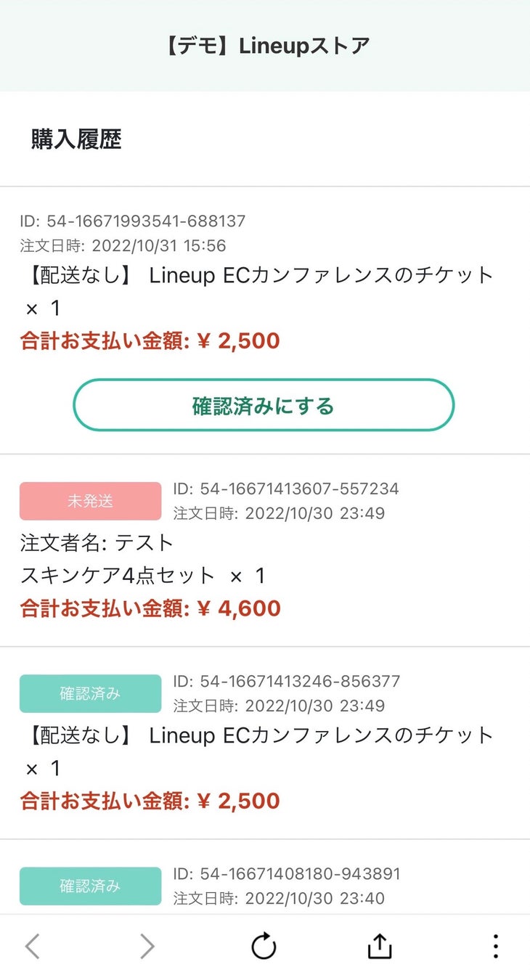Image resolution: width=530 pixels, height=980 pixels.
Task: Tap the browser forward arrow icon
Action: 147,947
